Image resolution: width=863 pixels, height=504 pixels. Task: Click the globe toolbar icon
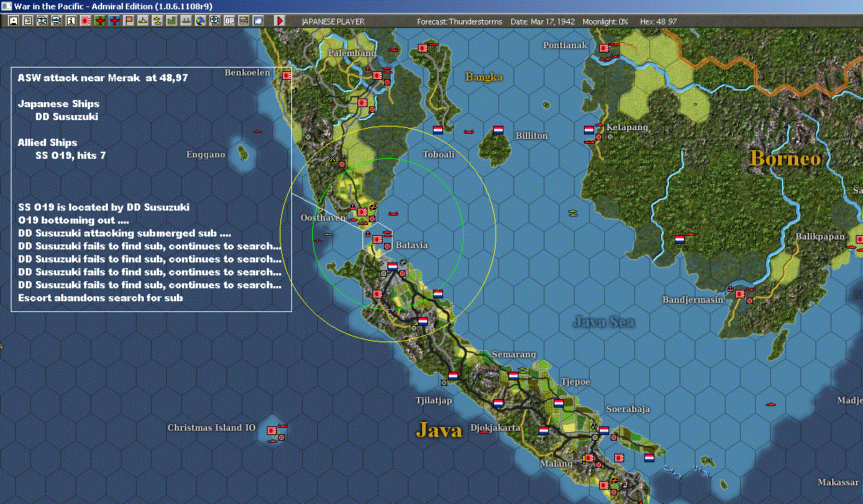(199, 21)
